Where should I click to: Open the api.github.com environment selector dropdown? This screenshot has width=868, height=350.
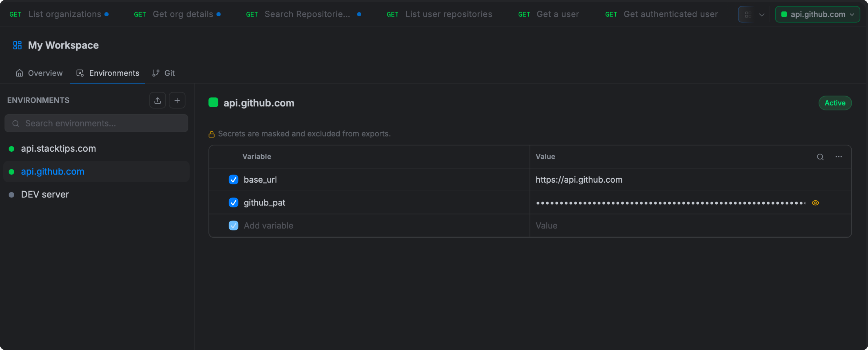pyautogui.click(x=817, y=15)
